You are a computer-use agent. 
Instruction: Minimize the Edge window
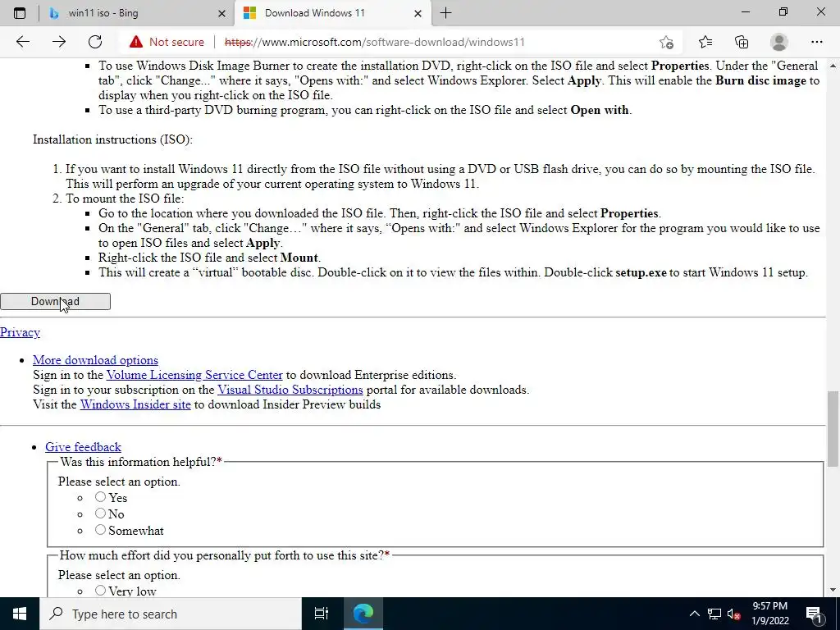tap(745, 12)
